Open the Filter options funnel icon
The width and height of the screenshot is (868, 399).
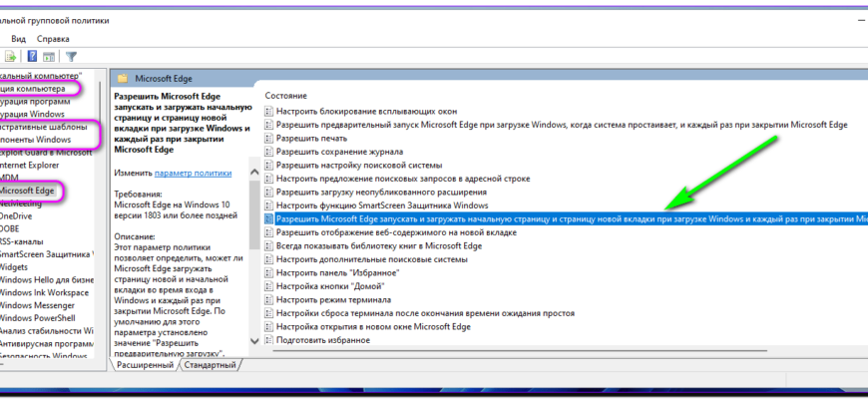click(x=71, y=56)
